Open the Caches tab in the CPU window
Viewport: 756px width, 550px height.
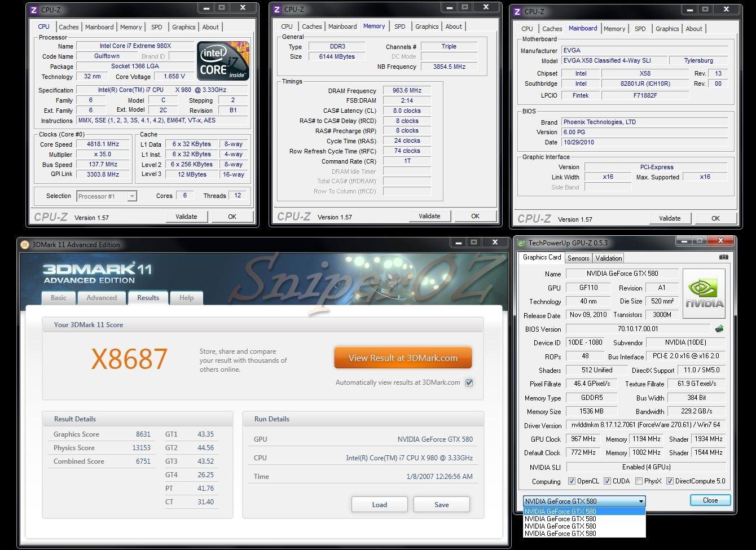tap(69, 27)
